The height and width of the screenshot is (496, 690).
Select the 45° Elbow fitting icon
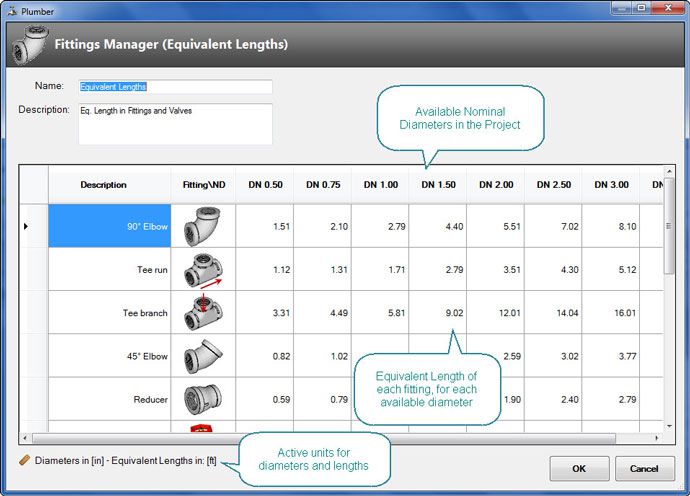click(x=204, y=356)
